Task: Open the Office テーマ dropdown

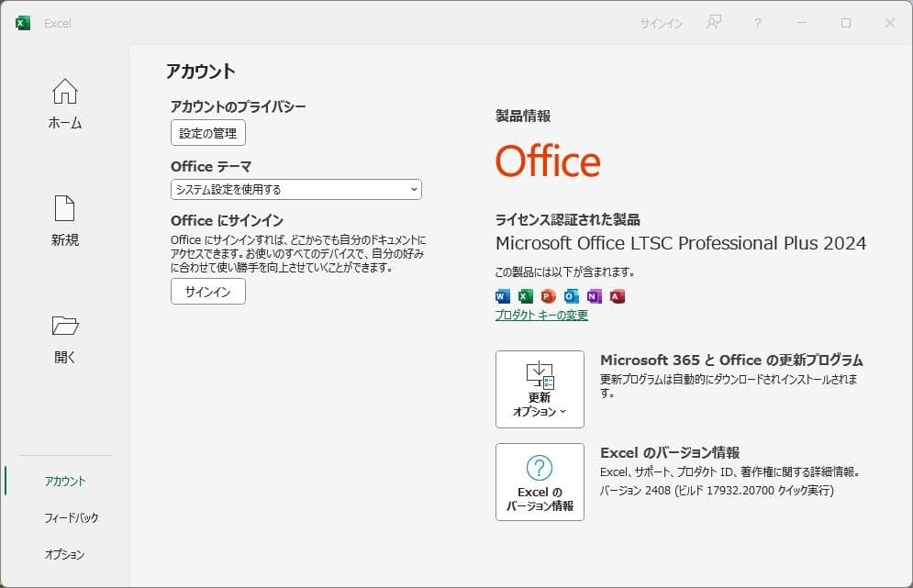Action: point(295,189)
